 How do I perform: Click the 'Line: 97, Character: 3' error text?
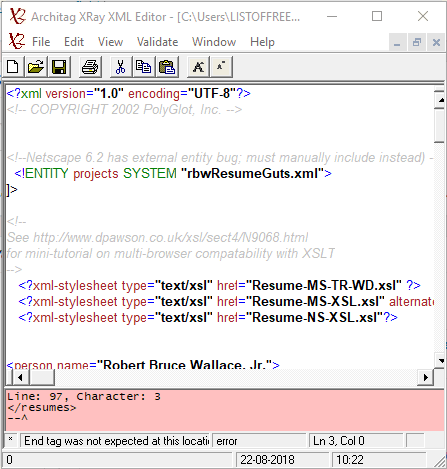[x=84, y=396]
